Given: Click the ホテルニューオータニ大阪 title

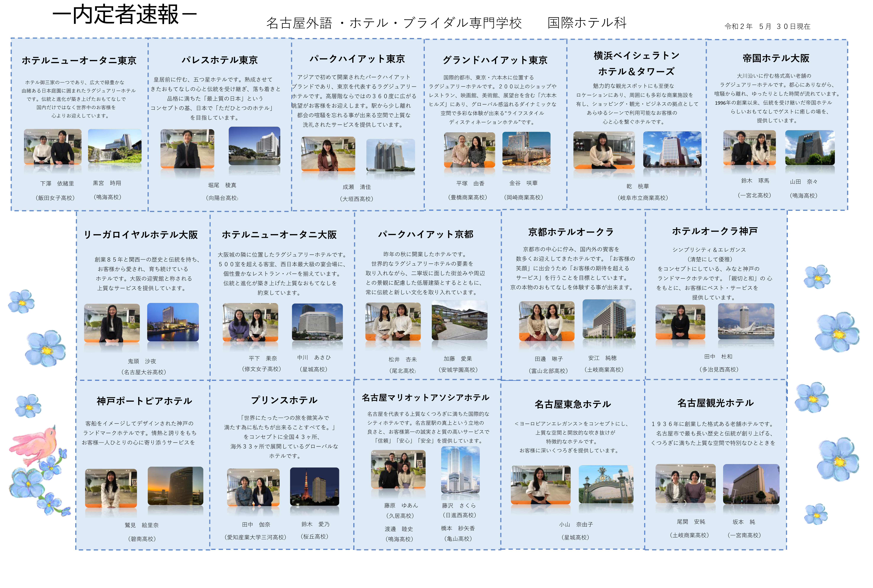Looking at the screenshot, I should (279, 235).
